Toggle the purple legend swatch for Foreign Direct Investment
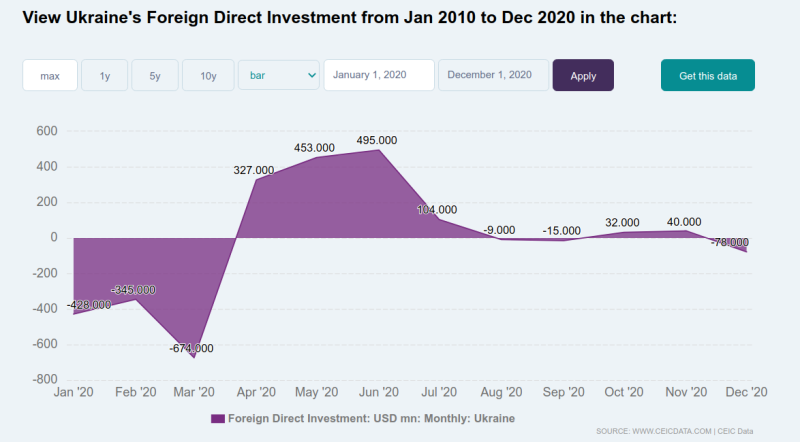The width and height of the screenshot is (800, 442). 217,418
